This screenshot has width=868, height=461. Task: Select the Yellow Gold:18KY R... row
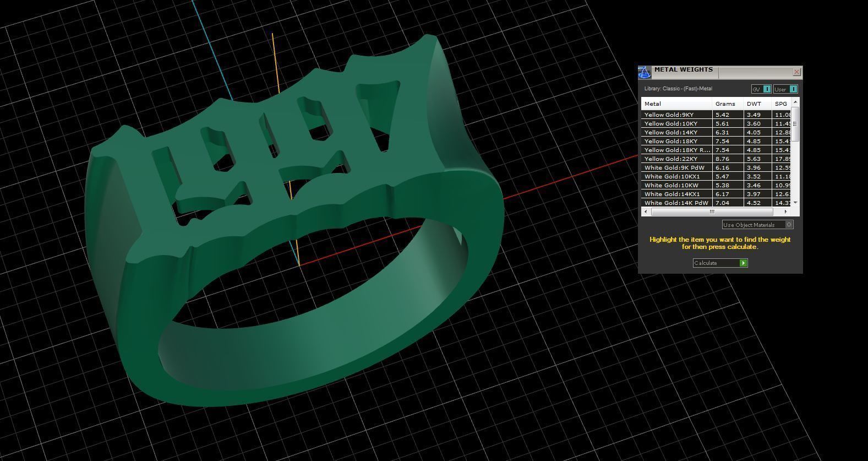[x=717, y=150]
